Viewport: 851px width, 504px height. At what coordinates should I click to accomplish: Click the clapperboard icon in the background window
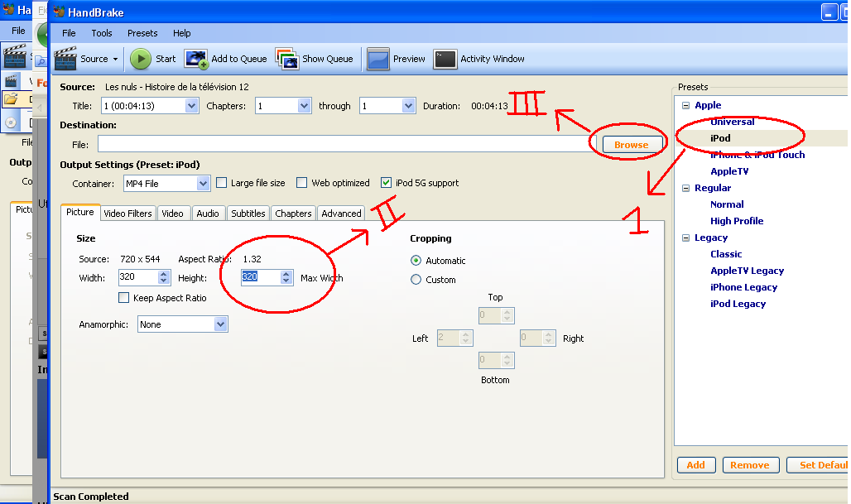(x=15, y=57)
